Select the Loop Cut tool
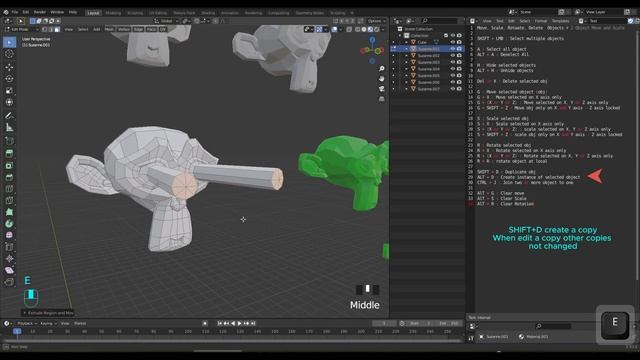 pos(9,189)
